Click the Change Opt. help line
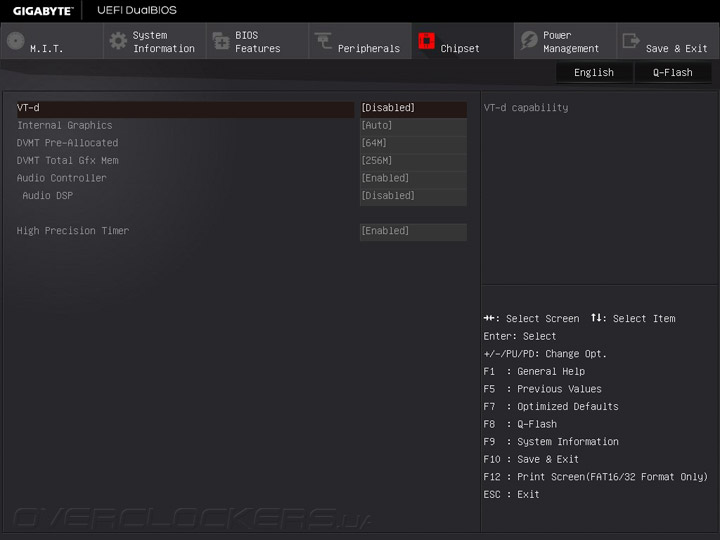The width and height of the screenshot is (720, 540). tap(545, 354)
